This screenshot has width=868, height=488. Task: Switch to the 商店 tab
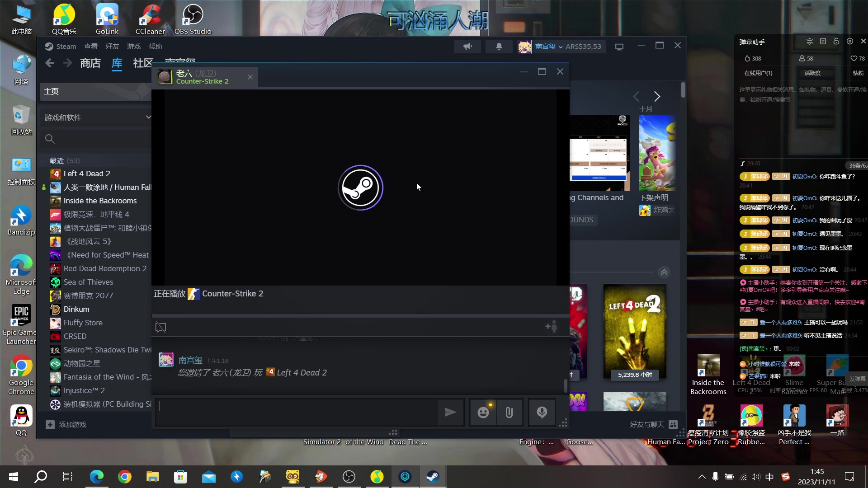[x=90, y=63]
